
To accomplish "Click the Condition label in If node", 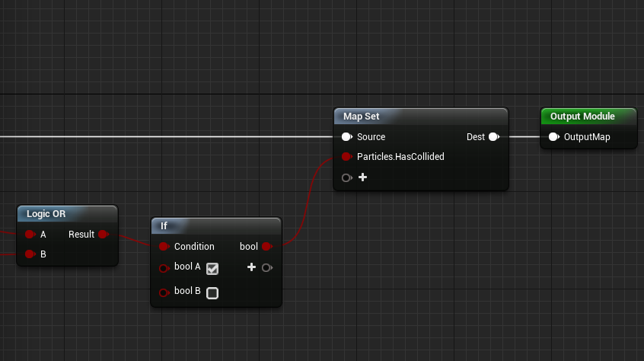I will (x=194, y=247).
